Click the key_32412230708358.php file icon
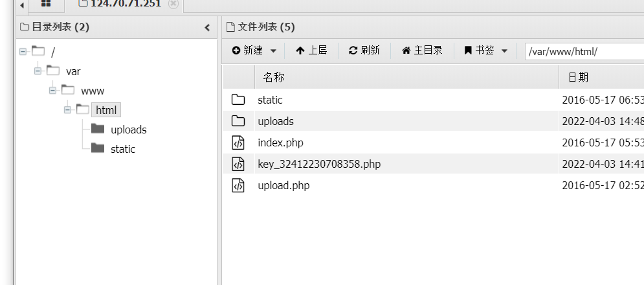The image size is (644, 285). pyautogui.click(x=238, y=164)
